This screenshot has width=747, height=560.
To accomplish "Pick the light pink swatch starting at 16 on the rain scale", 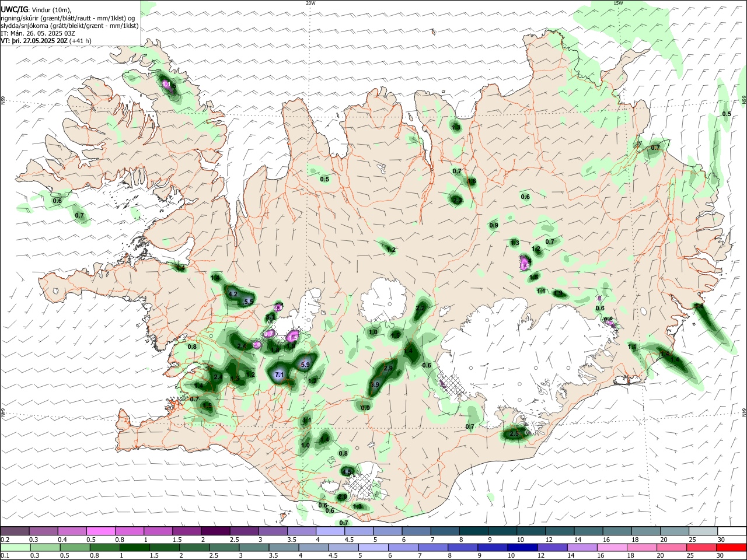I will click(612, 548).
